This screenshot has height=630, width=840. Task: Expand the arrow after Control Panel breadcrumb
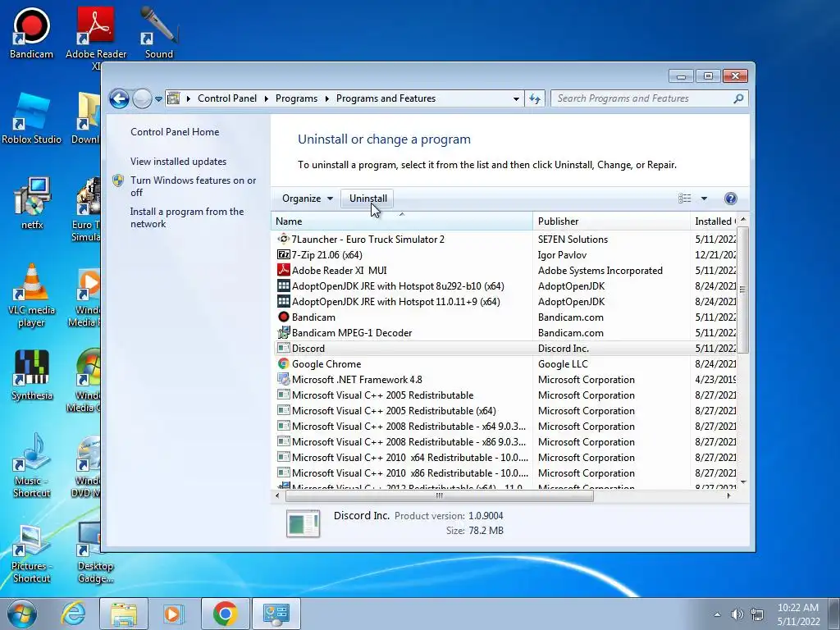(267, 98)
